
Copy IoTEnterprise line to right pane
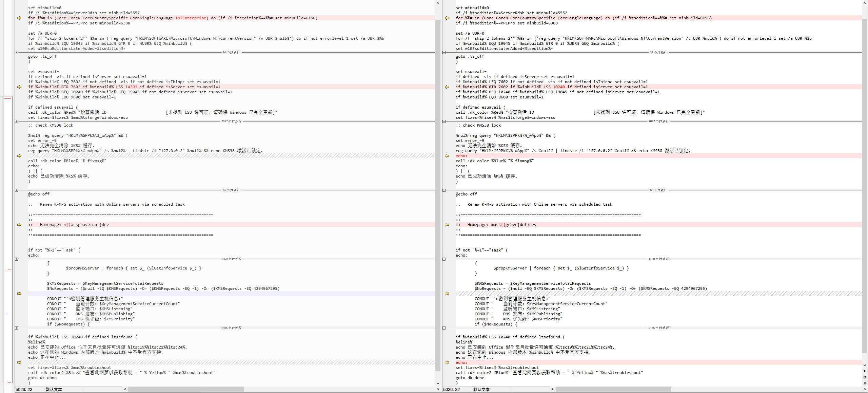click(19, 18)
